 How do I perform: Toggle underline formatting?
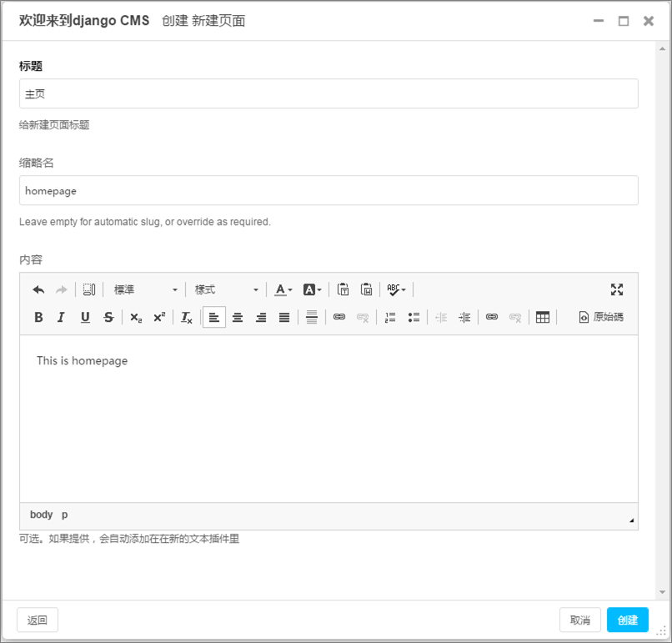click(85, 317)
